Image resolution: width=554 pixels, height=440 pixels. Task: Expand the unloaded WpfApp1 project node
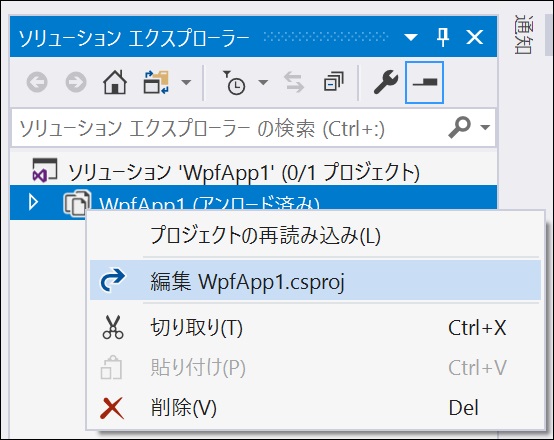click(34, 203)
